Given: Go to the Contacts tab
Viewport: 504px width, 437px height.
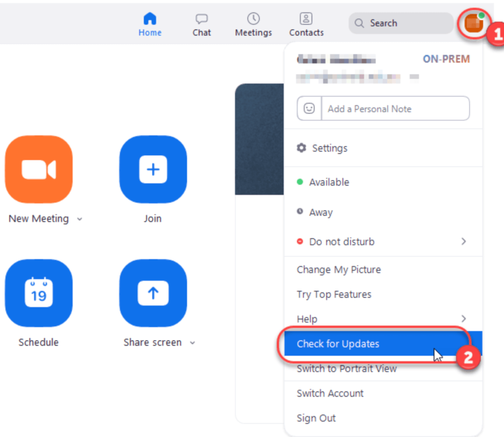Looking at the screenshot, I should [306, 25].
